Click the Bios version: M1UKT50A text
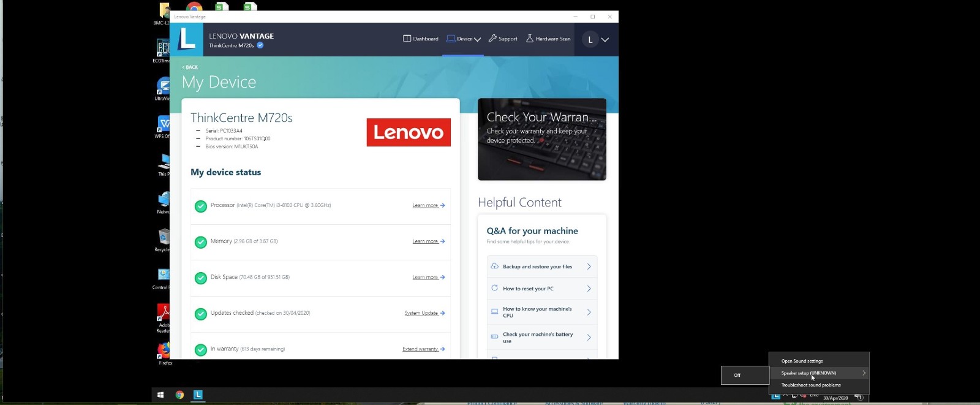 click(x=232, y=146)
